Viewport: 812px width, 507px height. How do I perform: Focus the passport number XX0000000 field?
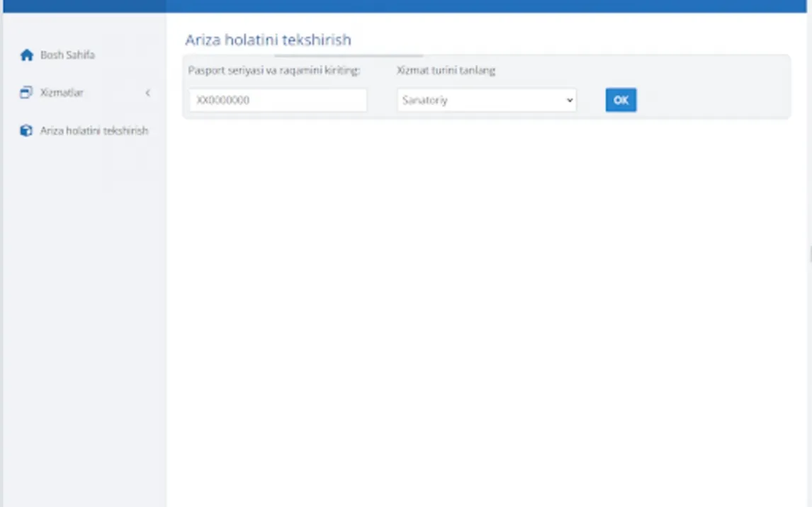(x=278, y=100)
